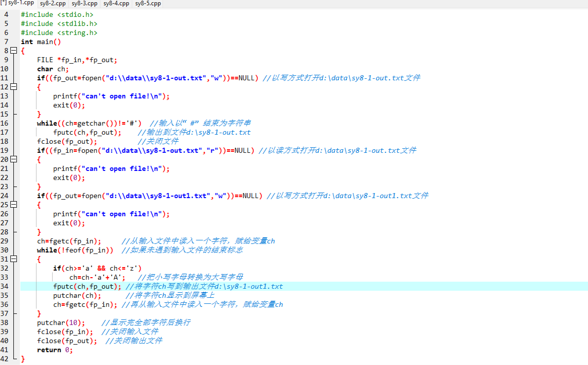Click 'fclose(fp_out);' on line 40

(x=67, y=341)
